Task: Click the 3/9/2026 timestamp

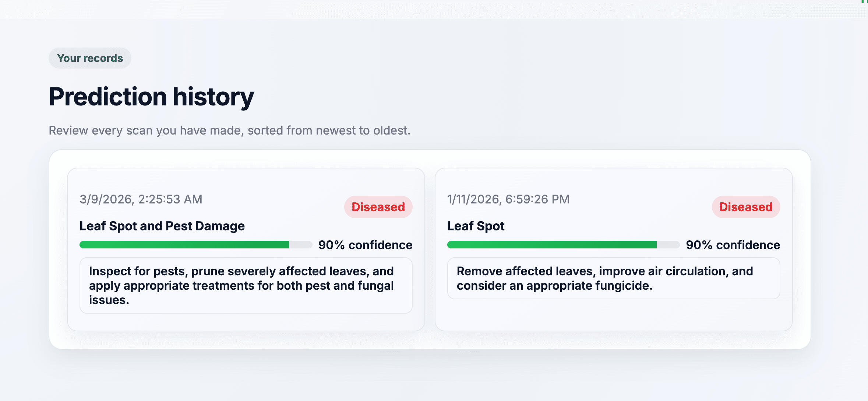Action: point(141,199)
